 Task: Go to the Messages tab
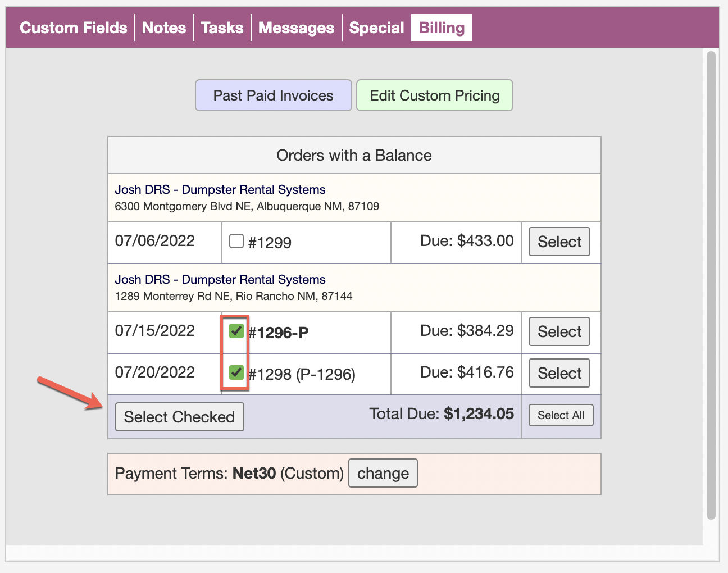pos(296,28)
